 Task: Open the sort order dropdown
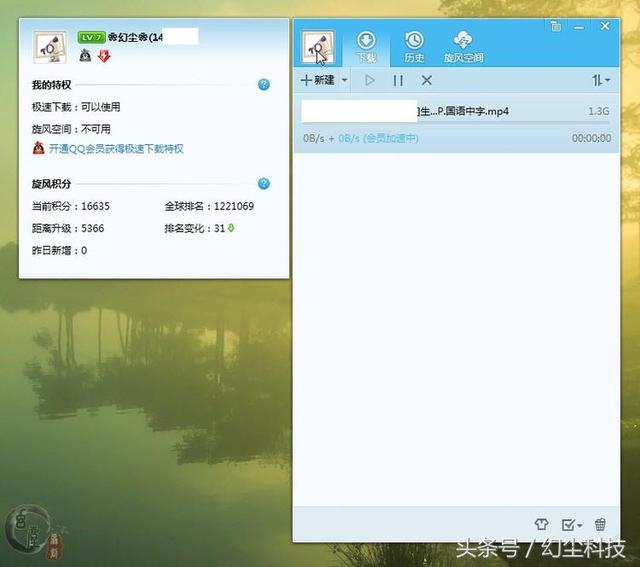point(601,80)
